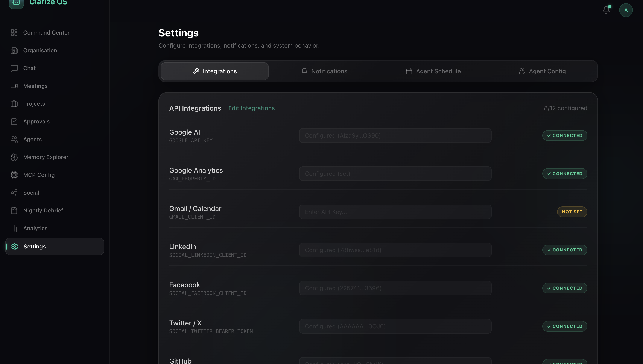This screenshot has width=643, height=364.
Task: Open notifications bell icon
Action: click(x=606, y=10)
